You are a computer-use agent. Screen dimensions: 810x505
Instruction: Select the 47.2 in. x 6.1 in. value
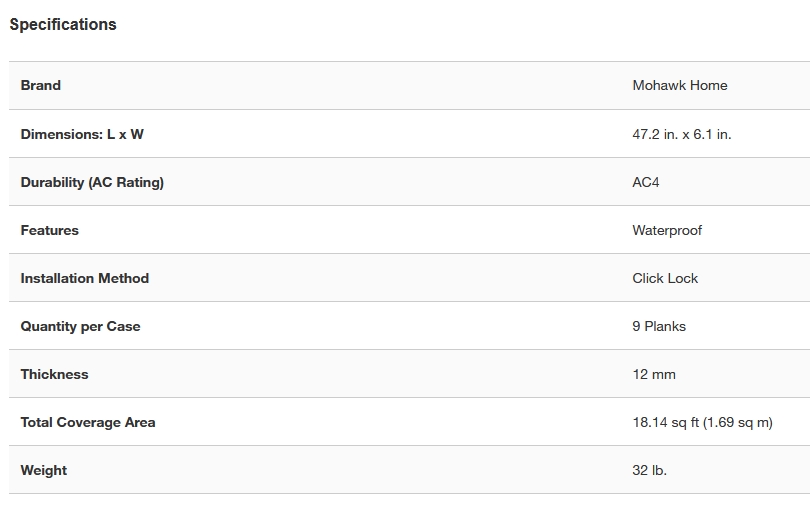pos(681,134)
